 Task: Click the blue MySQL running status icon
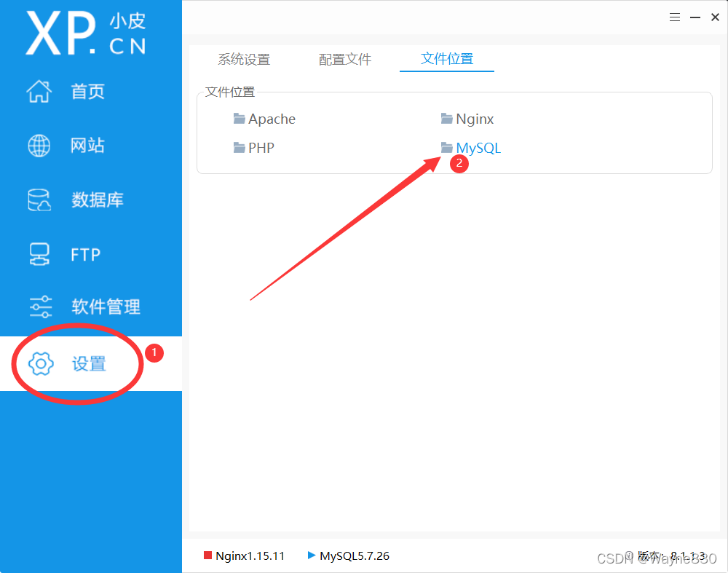(x=312, y=556)
